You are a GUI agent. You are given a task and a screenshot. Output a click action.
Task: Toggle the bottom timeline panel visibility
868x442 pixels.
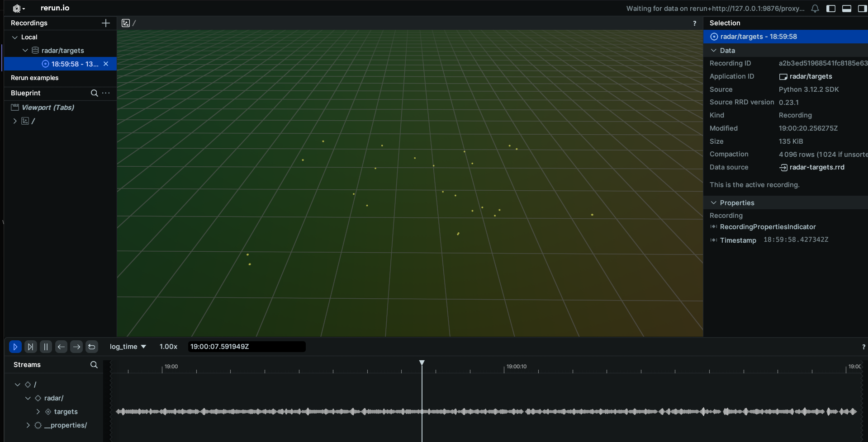pyautogui.click(x=847, y=9)
